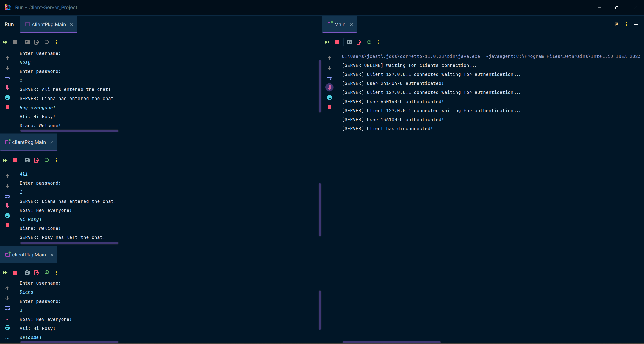Toggle soft-wrap in server console
Image resolution: width=644 pixels, height=344 pixels.
[x=330, y=78]
